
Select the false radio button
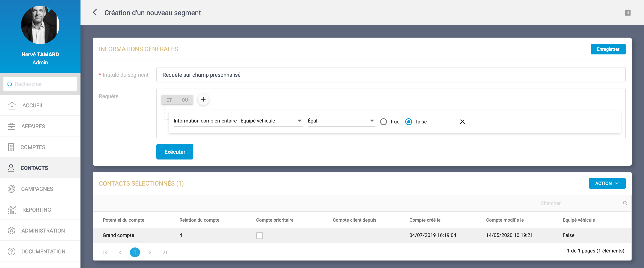408,122
